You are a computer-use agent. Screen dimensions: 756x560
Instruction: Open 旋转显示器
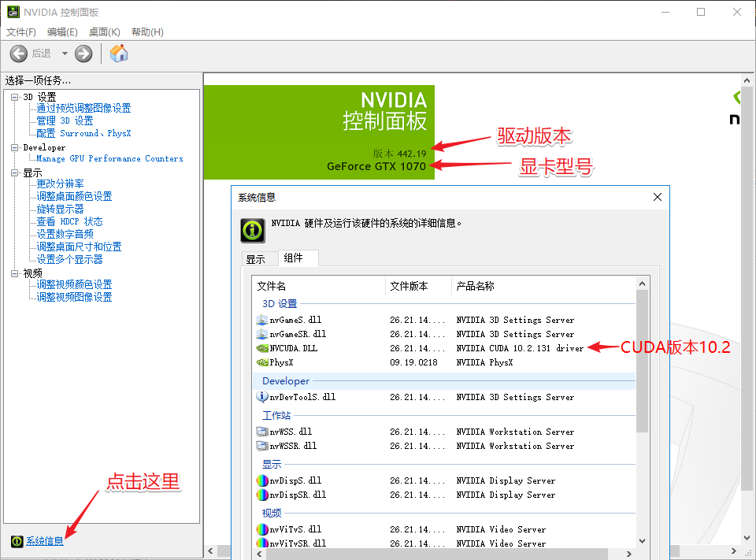click(61, 209)
